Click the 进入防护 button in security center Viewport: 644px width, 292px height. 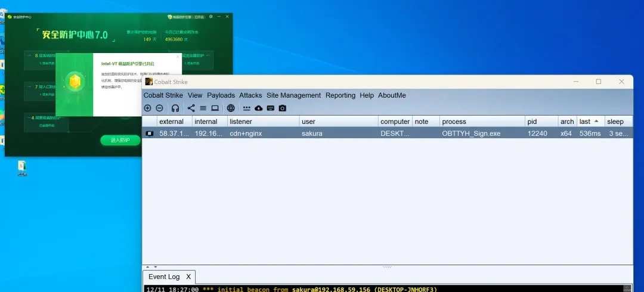(x=120, y=140)
